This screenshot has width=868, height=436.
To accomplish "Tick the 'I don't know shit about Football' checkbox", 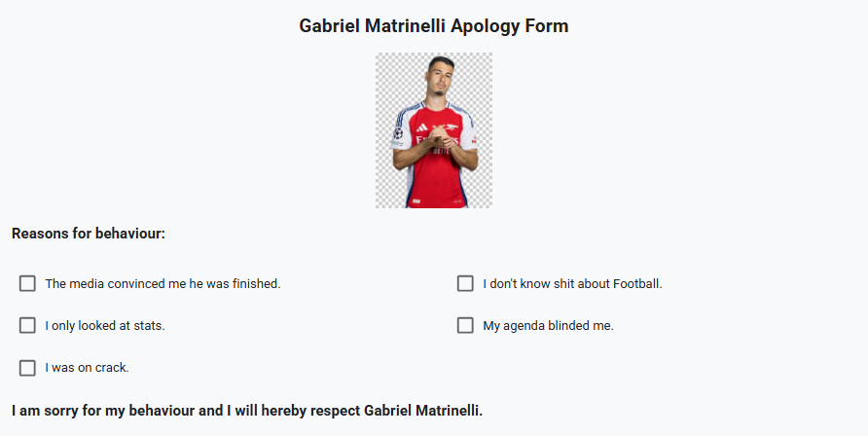I will pyautogui.click(x=465, y=283).
